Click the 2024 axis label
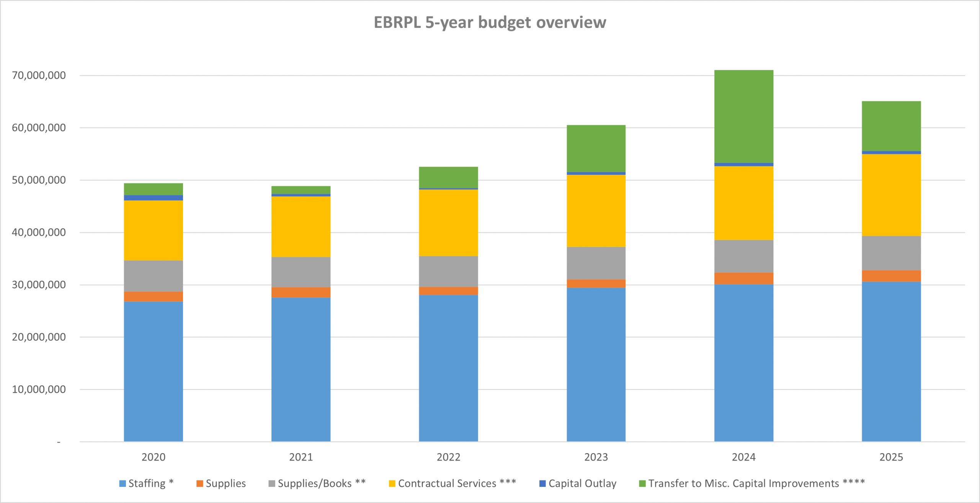Screen dimensions: 980x503 coord(744,457)
